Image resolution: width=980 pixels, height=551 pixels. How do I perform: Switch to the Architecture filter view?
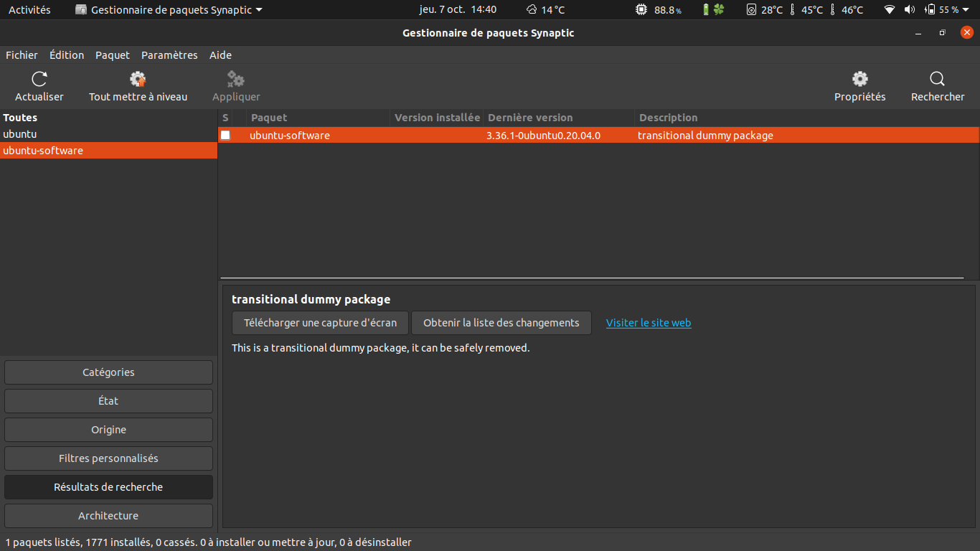108,516
